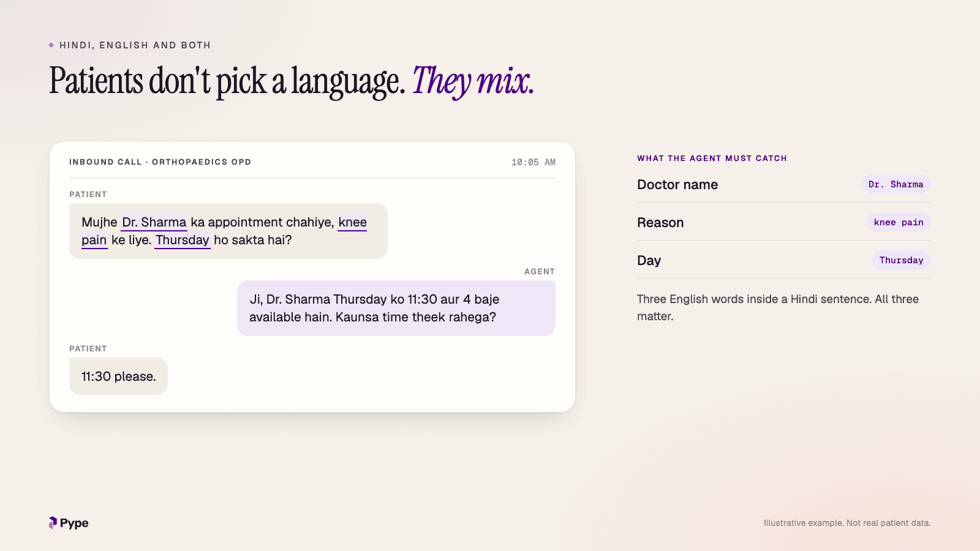980x551 pixels.
Task: Click the '10:05 AM' call timestamp
Action: tap(533, 162)
